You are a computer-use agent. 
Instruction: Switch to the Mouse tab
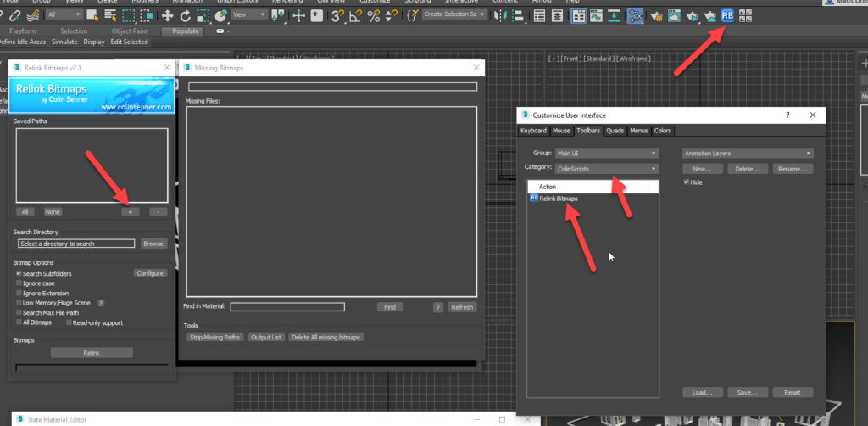tap(561, 131)
